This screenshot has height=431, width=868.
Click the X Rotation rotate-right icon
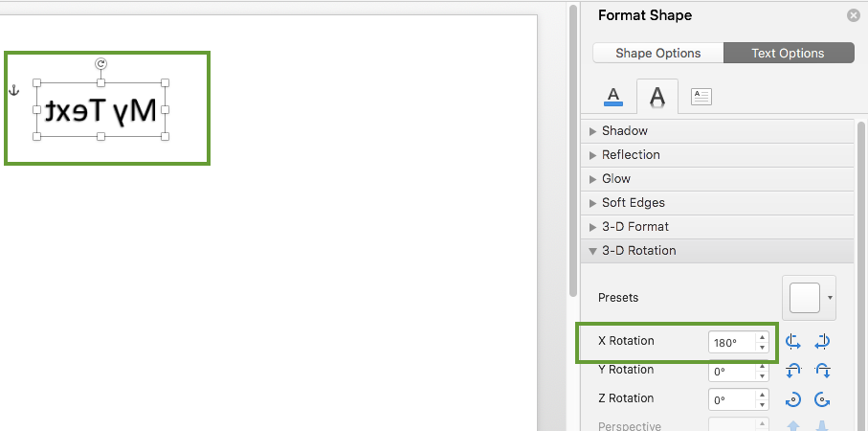822,342
